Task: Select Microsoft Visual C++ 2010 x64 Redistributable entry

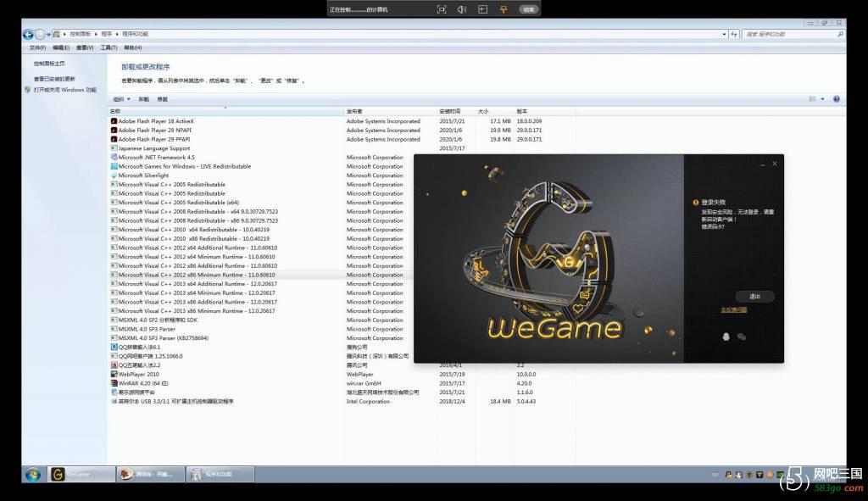Action: click(x=194, y=230)
